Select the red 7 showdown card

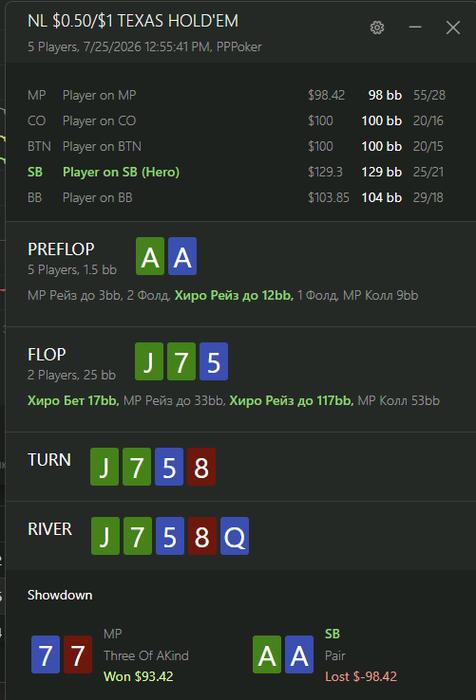click(x=78, y=654)
